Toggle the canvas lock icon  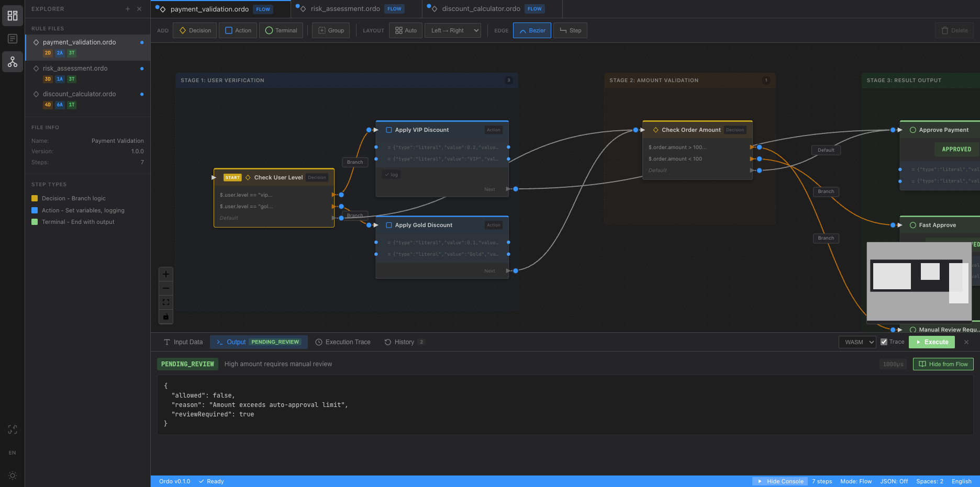166,316
